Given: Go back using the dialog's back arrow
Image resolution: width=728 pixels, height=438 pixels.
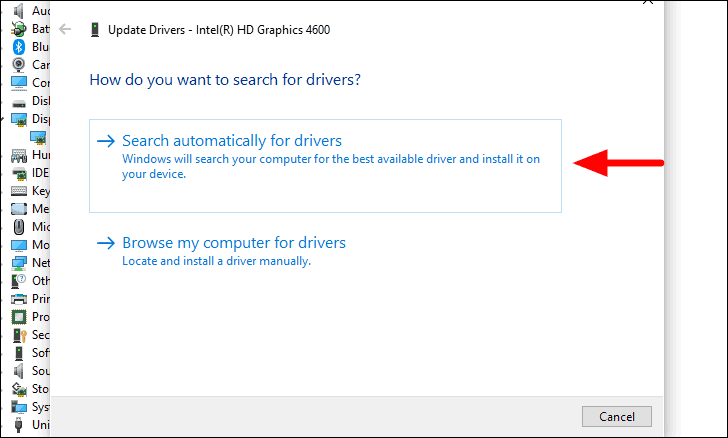Looking at the screenshot, I should point(65,30).
